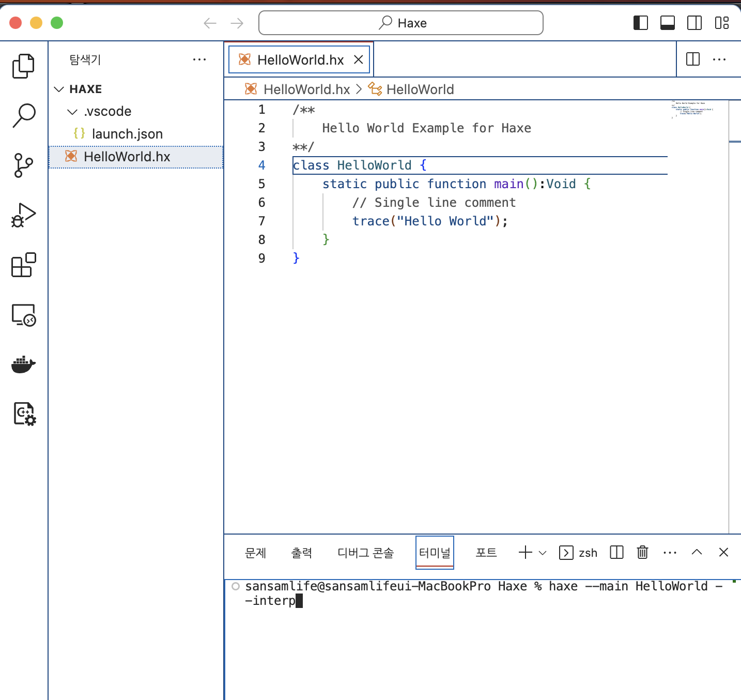Click HelloWorld.hx in the breadcrumb

point(307,89)
